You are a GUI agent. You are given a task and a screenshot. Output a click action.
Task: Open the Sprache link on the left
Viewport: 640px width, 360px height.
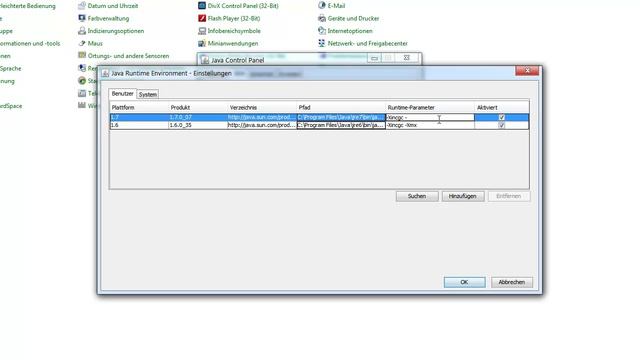click(x=10, y=69)
